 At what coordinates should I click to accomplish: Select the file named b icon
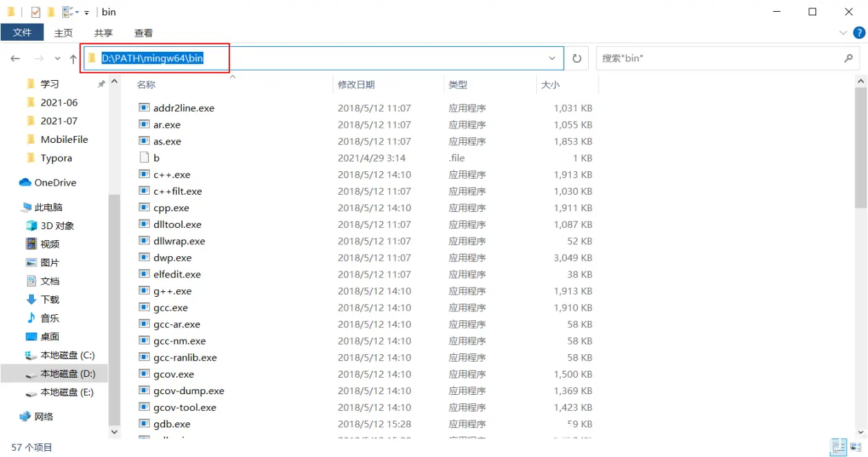tap(144, 157)
